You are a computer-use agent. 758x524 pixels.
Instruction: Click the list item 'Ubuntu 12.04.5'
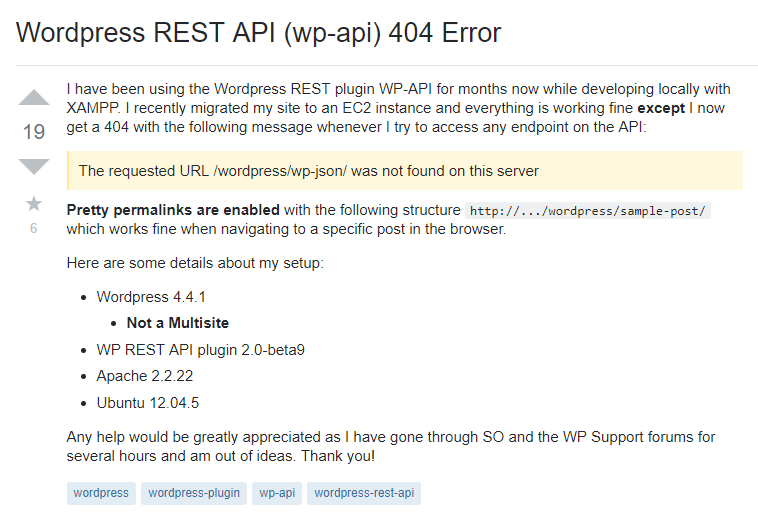pyautogui.click(x=147, y=403)
